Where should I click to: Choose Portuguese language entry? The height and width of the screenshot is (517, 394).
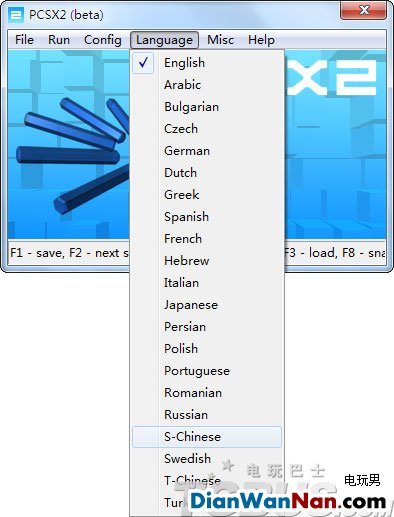(x=207, y=371)
